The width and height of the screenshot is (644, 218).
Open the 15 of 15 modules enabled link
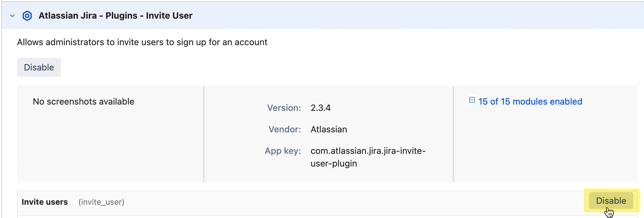pyautogui.click(x=530, y=101)
